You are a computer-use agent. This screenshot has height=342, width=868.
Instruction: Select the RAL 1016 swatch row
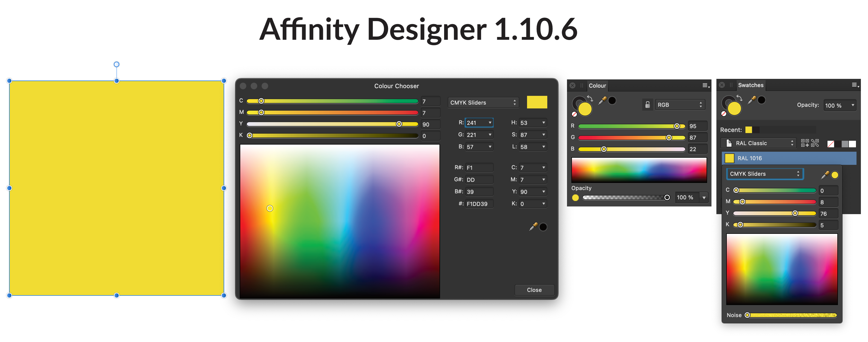coord(789,158)
